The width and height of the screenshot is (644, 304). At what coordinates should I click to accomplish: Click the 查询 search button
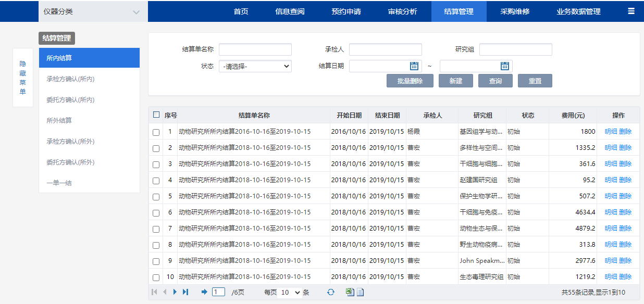[x=495, y=81]
